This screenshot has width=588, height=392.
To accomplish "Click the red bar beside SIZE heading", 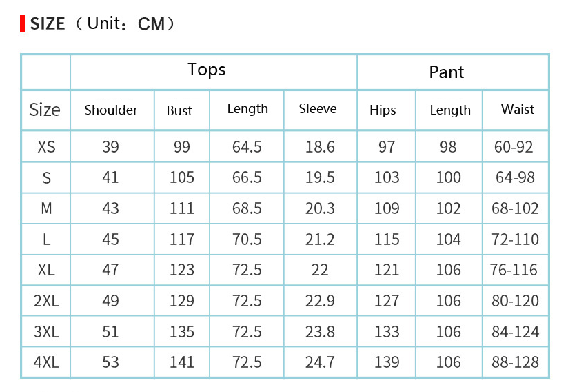I will pyautogui.click(x=23, y=24).
